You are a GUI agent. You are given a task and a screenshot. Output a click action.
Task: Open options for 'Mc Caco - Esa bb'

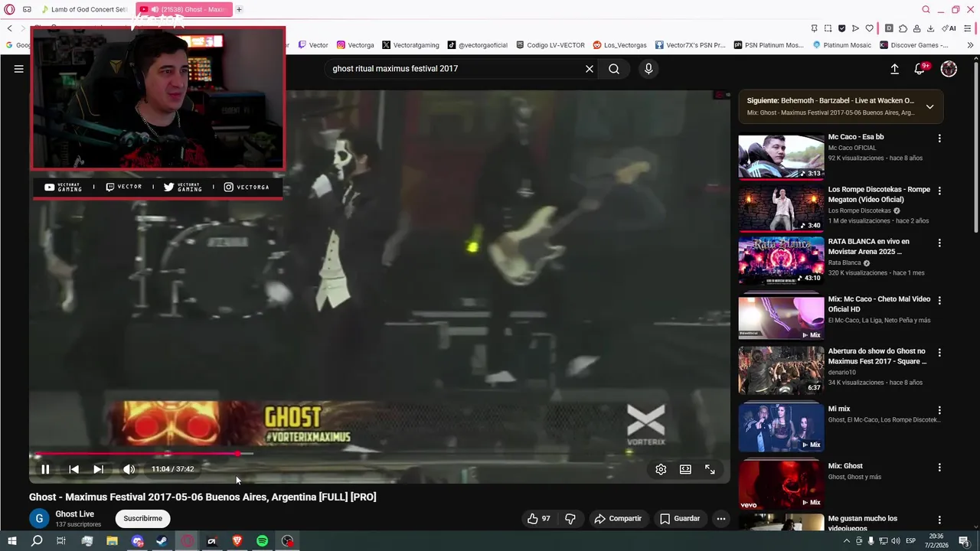coord(939,139)
